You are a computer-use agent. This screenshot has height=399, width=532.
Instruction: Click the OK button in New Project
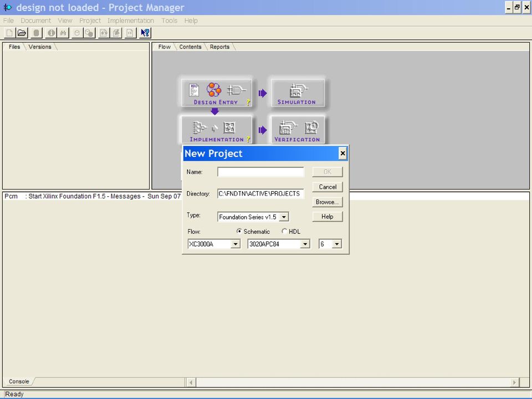click(x=328, y=172)
